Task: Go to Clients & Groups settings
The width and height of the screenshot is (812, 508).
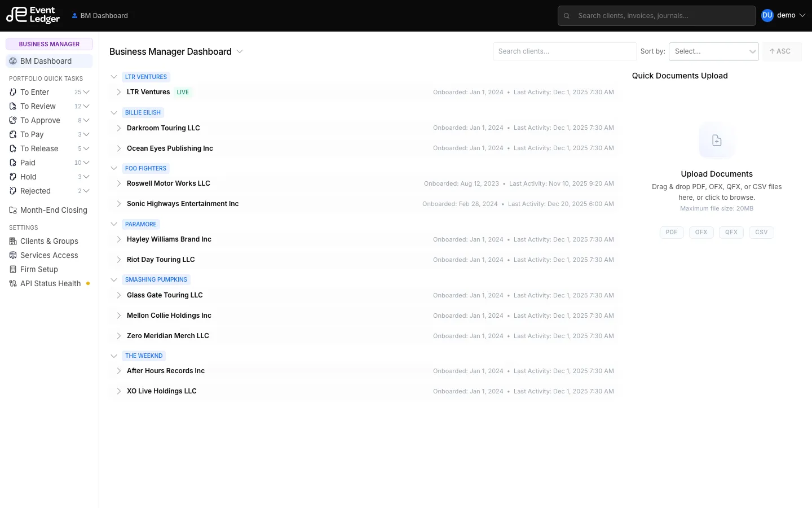Action: (49, 241)
